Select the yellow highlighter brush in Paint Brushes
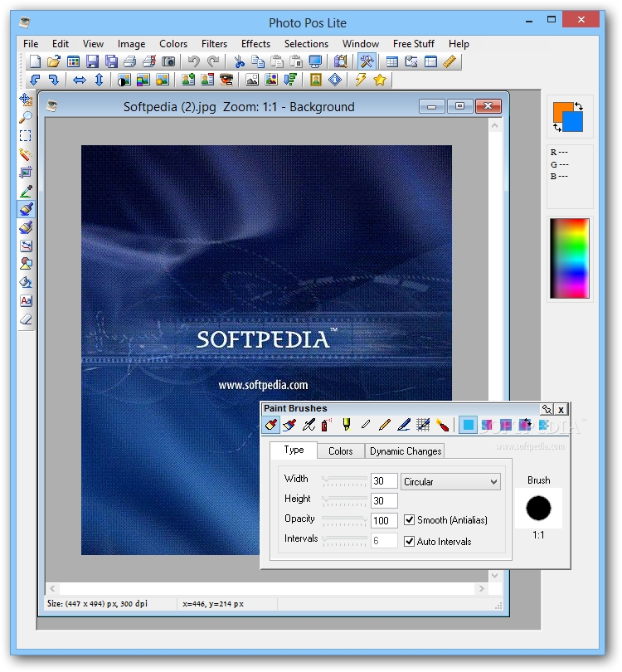Image resolution: width=622 pixels, height=672 pixels. coord(346,425)
